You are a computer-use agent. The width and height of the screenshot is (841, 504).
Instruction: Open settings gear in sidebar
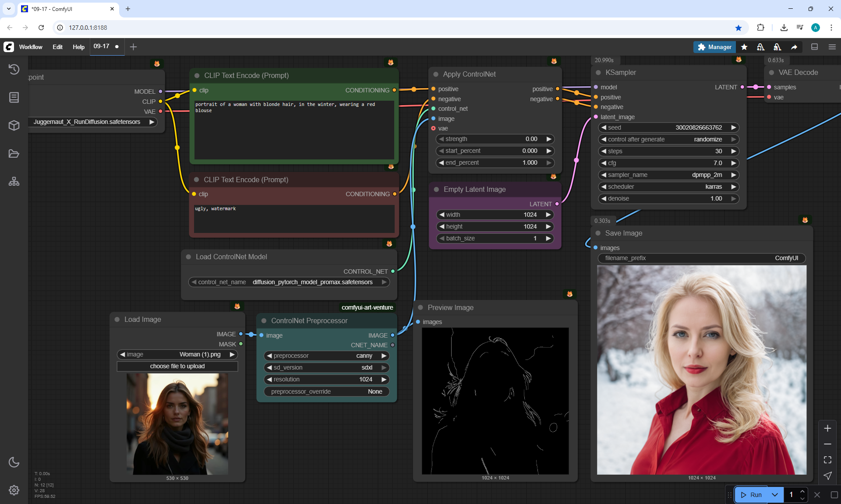14,490
